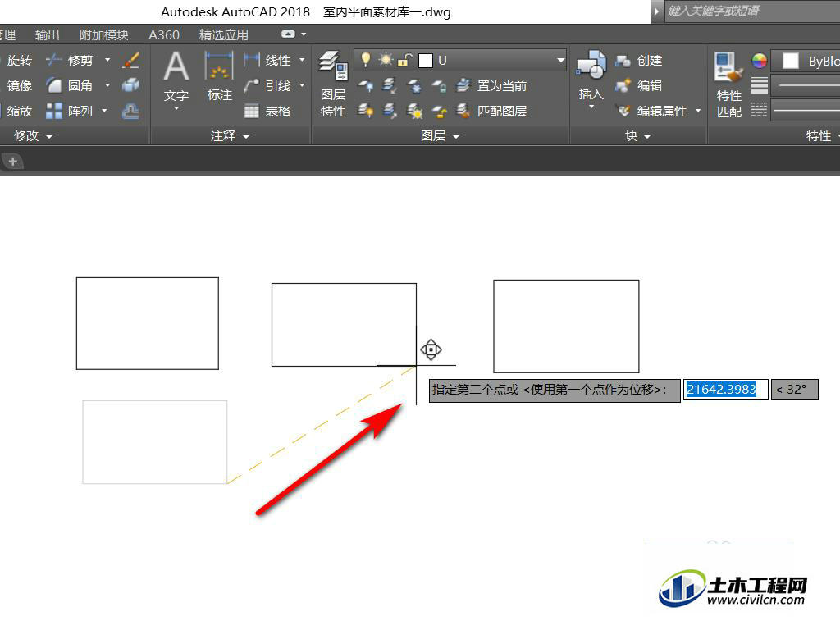Click the ribbon minimize toggle icon
The image size is (840, 630).
coord(288,34)
